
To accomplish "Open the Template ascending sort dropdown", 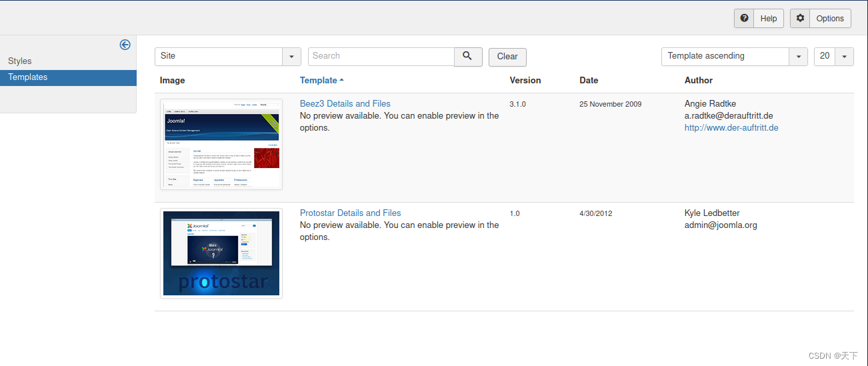I will pyautogui.click(x=735, y=57).
